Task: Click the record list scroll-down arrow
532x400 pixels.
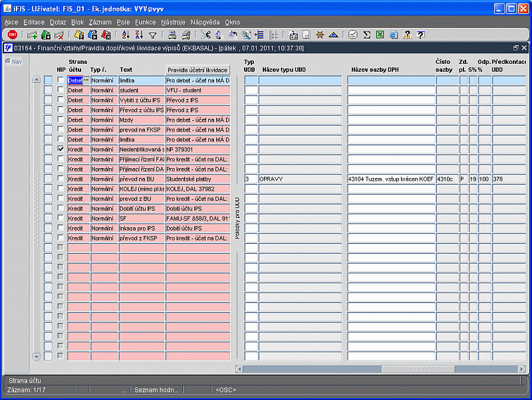Action: (x=37, y=356)
